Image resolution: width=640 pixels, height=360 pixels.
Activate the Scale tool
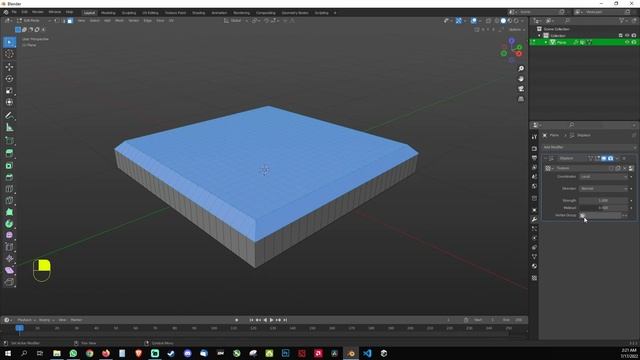point(9,90)
